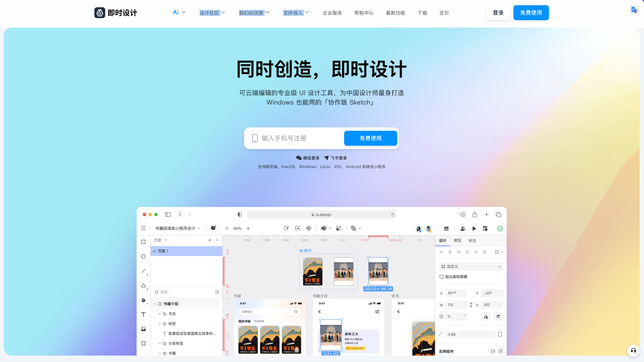Click the 免费使用 signup button
Image resolution: width=644 pixels, height=362 pixels.
click(x=370, y=138)
